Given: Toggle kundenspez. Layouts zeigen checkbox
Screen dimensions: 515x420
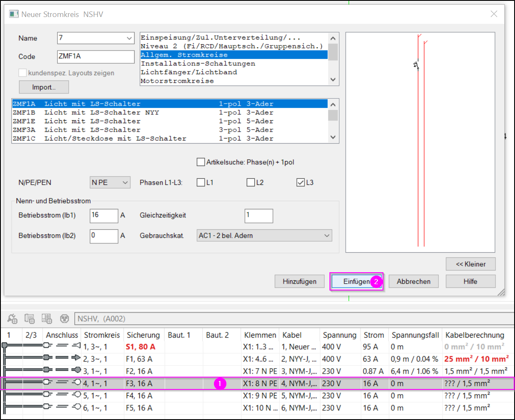Looking at the screenshot, I should 23,73.
